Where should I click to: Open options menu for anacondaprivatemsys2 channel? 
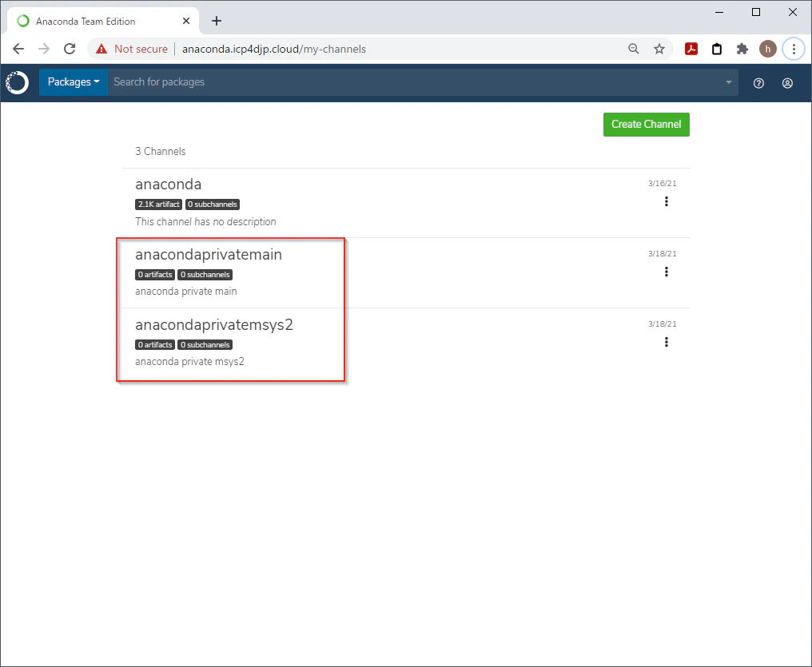666,342
